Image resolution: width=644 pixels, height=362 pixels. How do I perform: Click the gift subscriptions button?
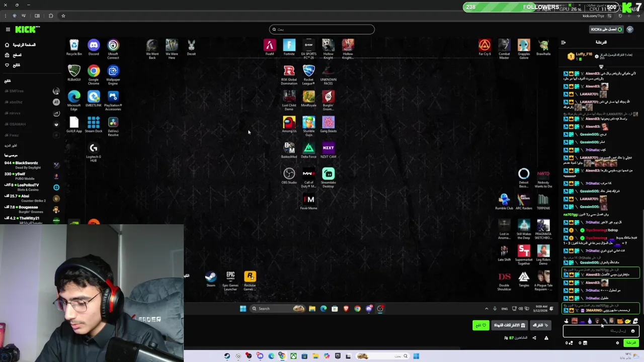509,325
